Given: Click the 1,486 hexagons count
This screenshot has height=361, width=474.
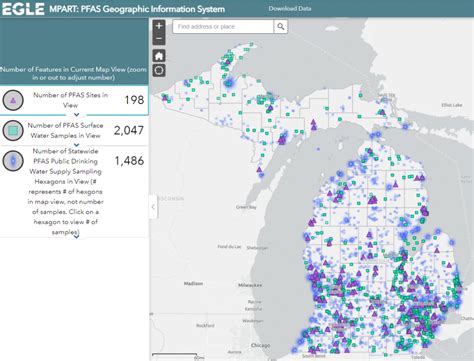Looking at the screenshot, I should tap(129, 161).
